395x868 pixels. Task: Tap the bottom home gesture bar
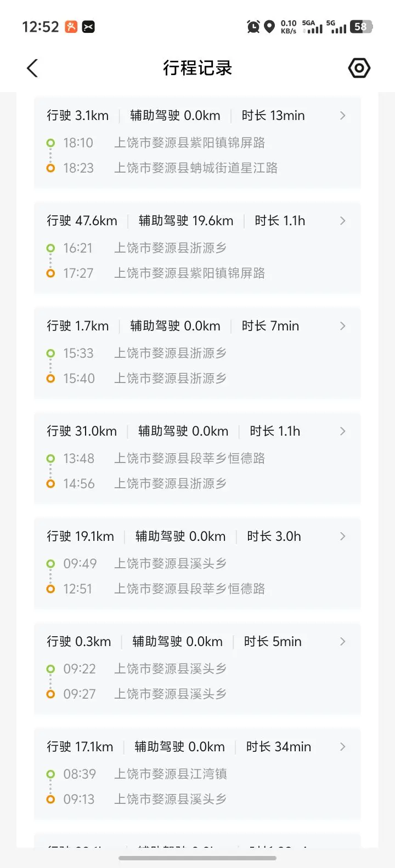click(x=198, y=858)
